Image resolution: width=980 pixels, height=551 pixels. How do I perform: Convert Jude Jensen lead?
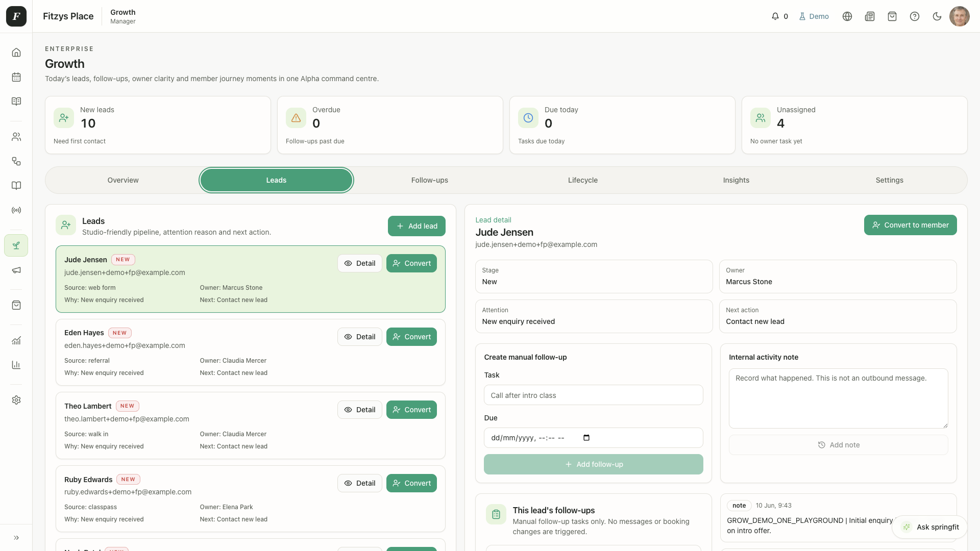(x=411, y=263)
